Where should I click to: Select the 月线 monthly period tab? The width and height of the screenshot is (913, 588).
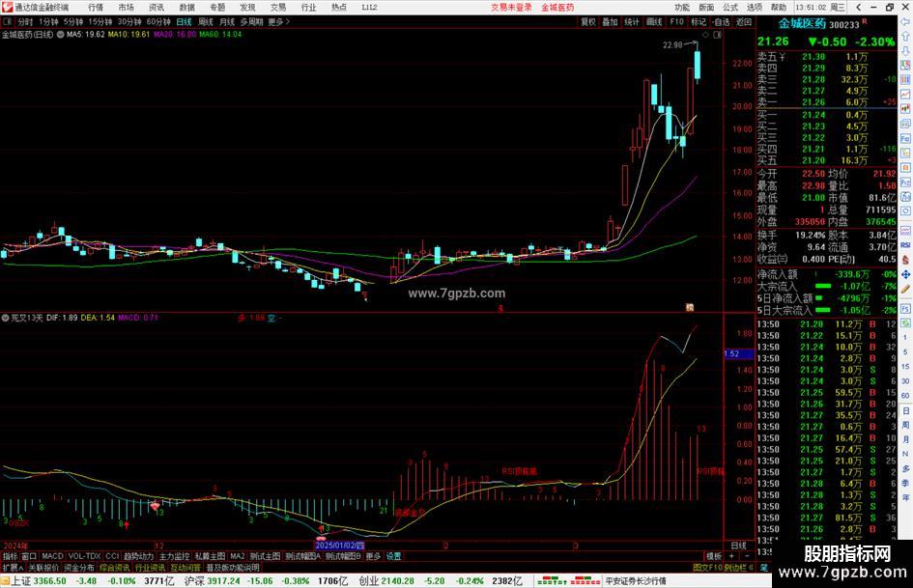[x=227, y=21]
